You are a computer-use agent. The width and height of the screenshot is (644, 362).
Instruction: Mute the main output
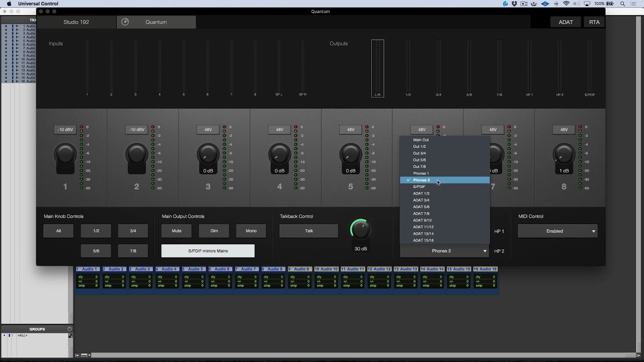pos(177,231)
